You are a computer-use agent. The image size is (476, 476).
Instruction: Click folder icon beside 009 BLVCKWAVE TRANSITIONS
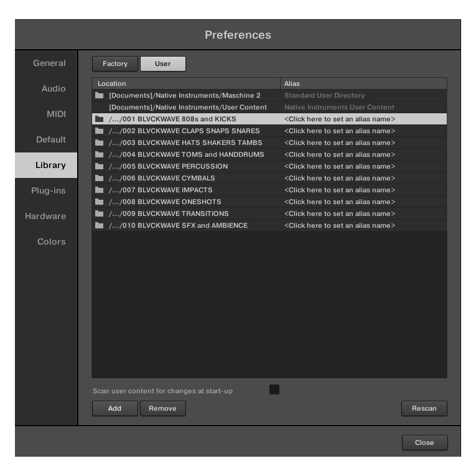(x=99, y=213)
